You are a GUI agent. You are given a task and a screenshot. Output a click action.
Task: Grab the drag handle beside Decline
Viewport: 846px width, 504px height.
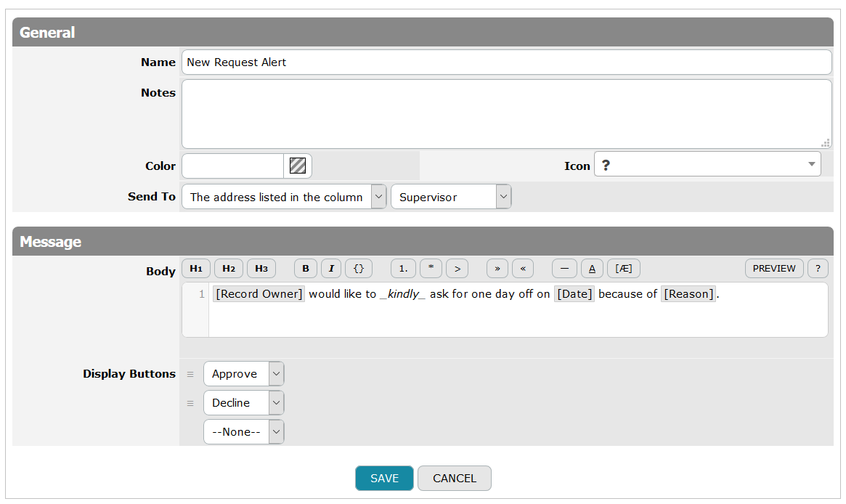coord(190,403)
